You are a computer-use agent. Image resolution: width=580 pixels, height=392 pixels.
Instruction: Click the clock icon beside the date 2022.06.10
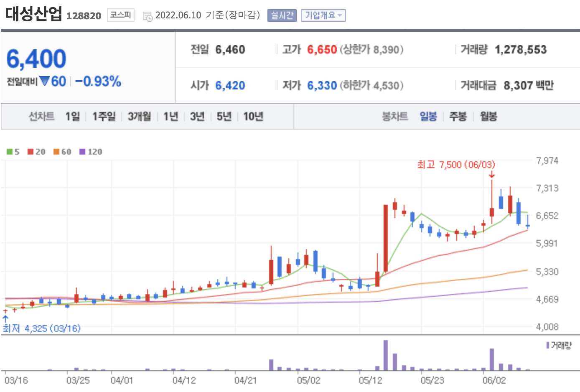(x=148, y=16)
